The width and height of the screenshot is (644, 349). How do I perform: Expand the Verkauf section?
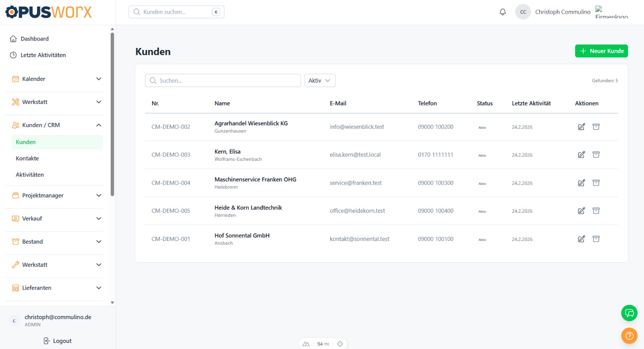point(57,218)
